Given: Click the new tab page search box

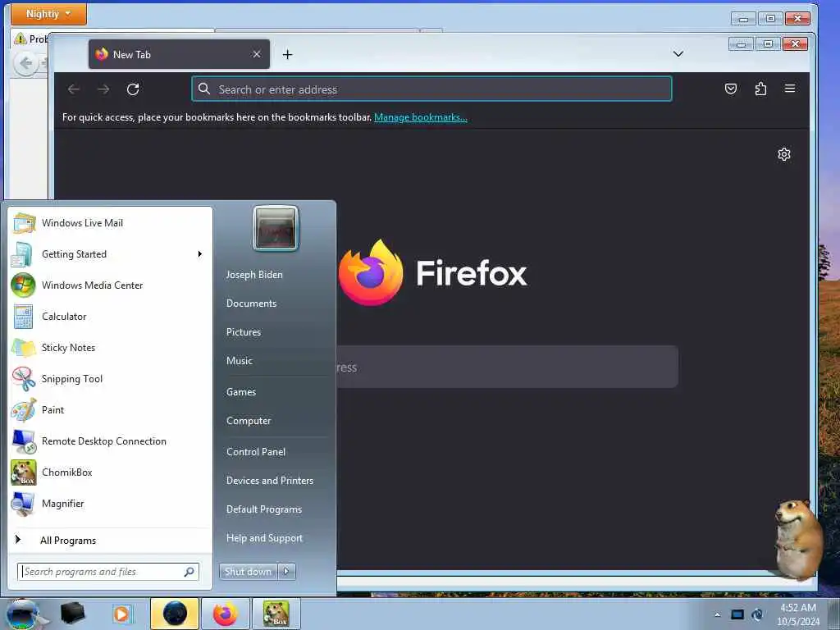Looking at the screenshot, I should pos(506,367).
